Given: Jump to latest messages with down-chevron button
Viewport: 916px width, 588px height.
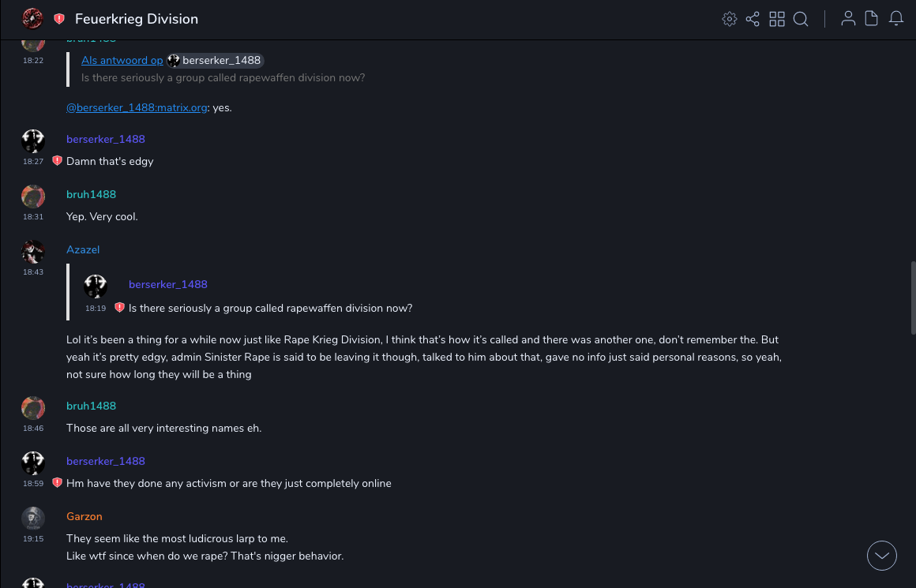Looking at the screenshot, I should [882, 556].
